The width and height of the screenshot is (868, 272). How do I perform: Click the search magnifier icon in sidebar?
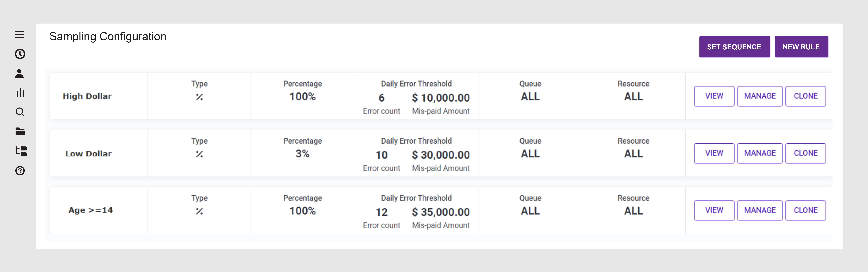click(20, 112)
